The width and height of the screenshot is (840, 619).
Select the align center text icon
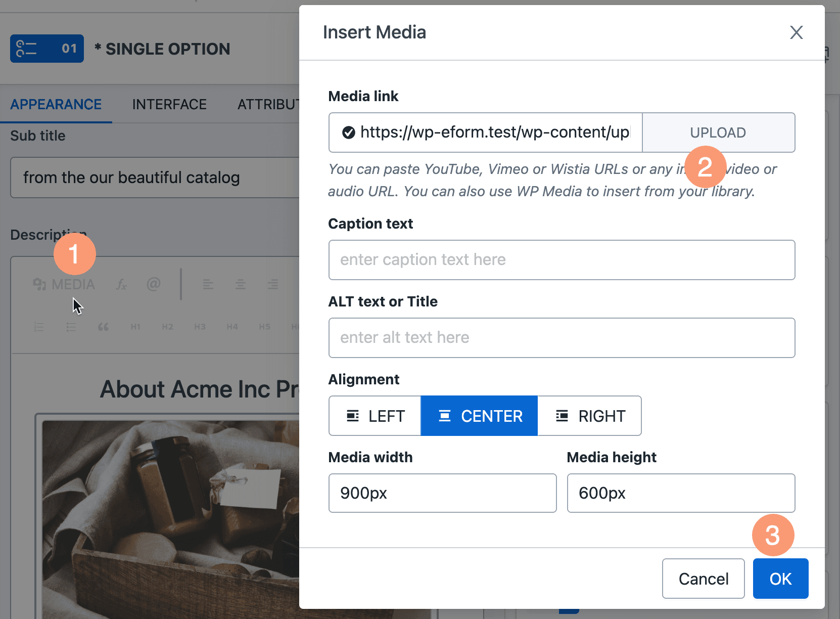point(240,284)
